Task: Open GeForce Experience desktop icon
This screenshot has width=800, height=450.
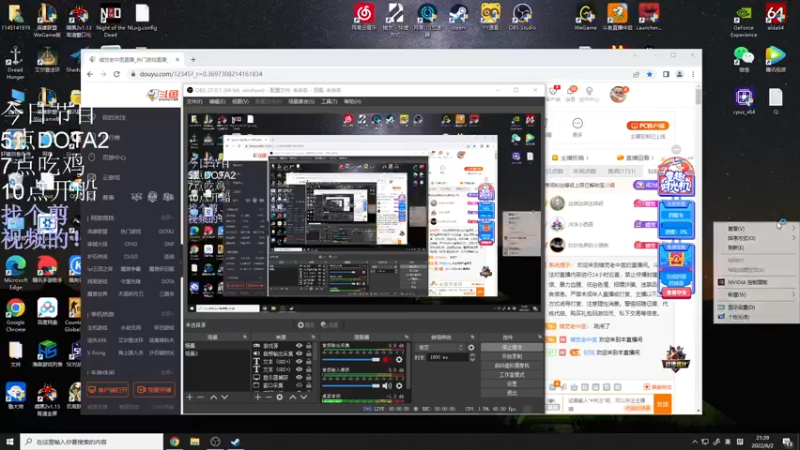Action: (743, 21)
